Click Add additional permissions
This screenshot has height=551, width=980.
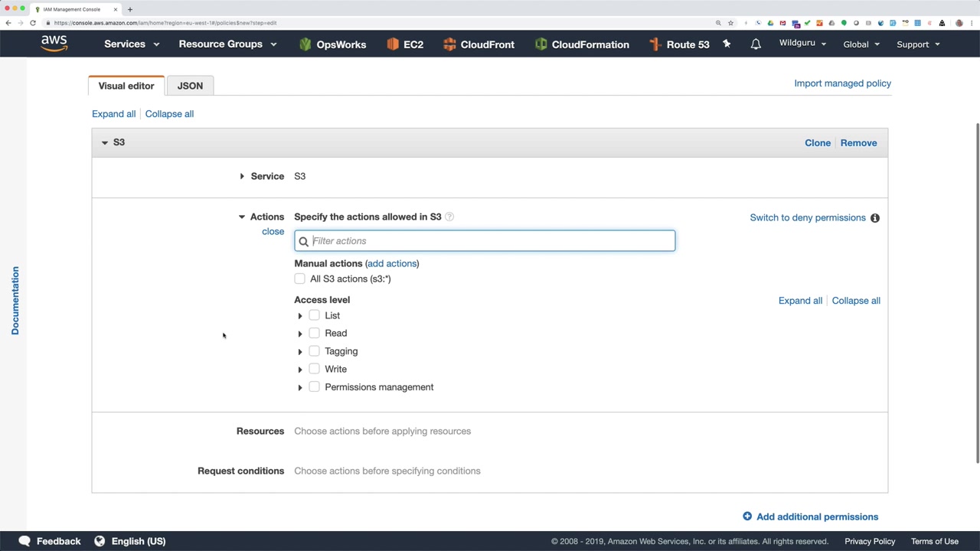(x=810, y=517)
